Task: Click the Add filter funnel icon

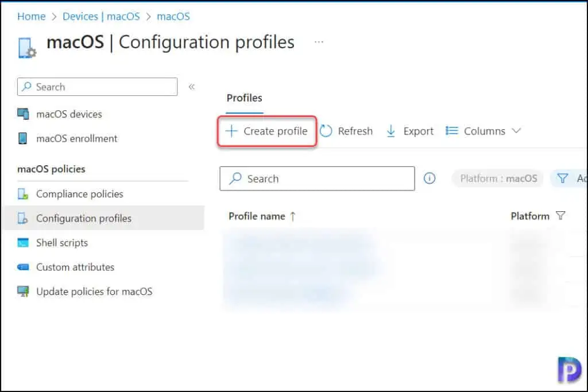Action: [x=563, y=178]
